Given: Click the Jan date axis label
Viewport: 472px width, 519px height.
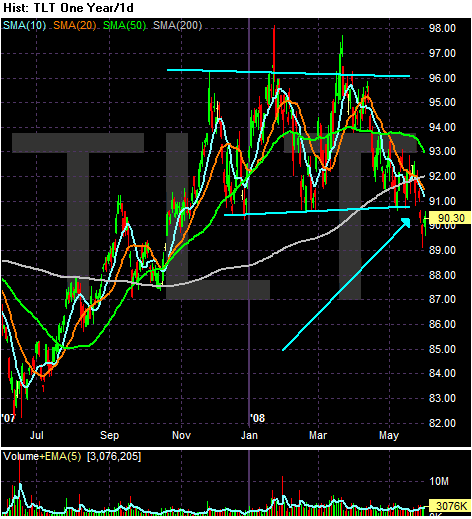Looking at the screenshot, I should [249, 435].
